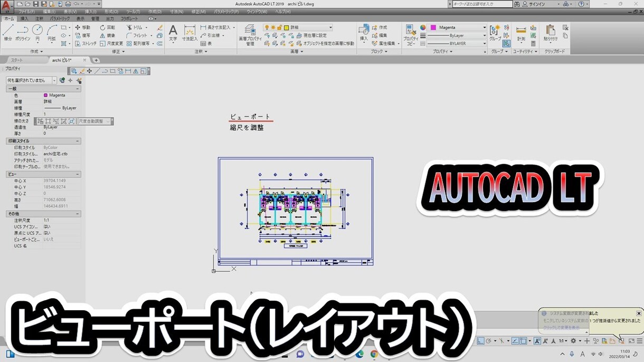Click the グループ (Group) icon
This screenshot has width=644, height=362.
[x=495, y=33]
